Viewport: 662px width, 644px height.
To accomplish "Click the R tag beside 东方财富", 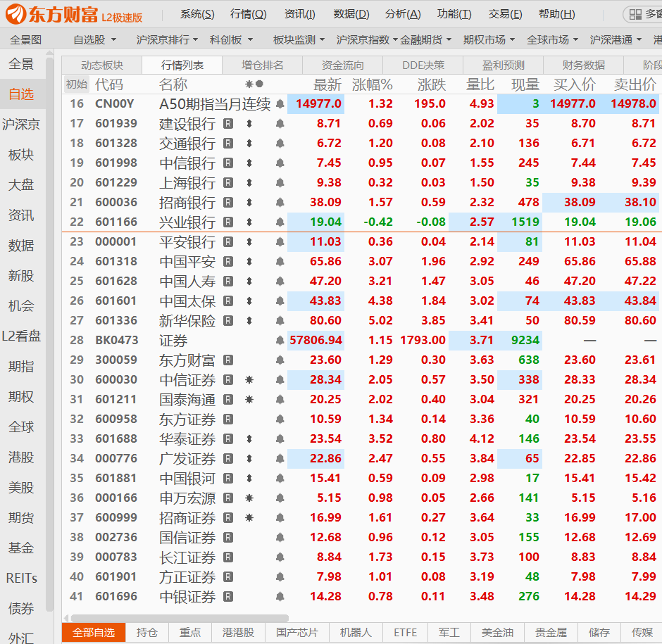I will [228, 360].
